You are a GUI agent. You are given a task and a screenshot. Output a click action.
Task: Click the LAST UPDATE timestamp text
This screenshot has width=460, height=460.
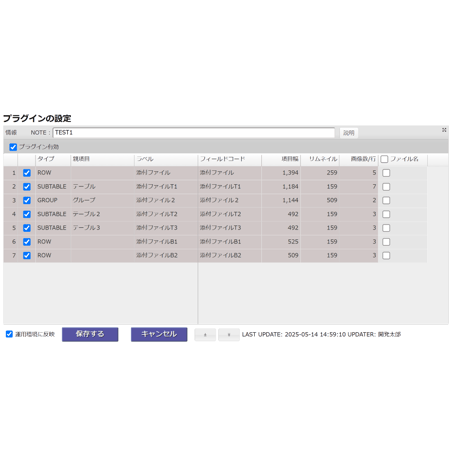coord(294,334)
